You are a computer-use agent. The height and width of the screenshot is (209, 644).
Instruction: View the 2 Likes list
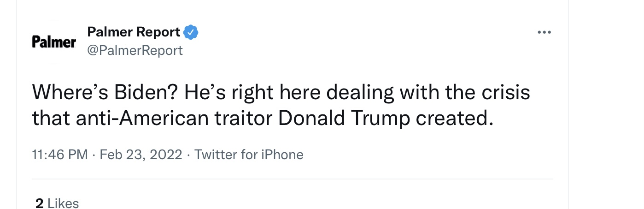point(57,203)
